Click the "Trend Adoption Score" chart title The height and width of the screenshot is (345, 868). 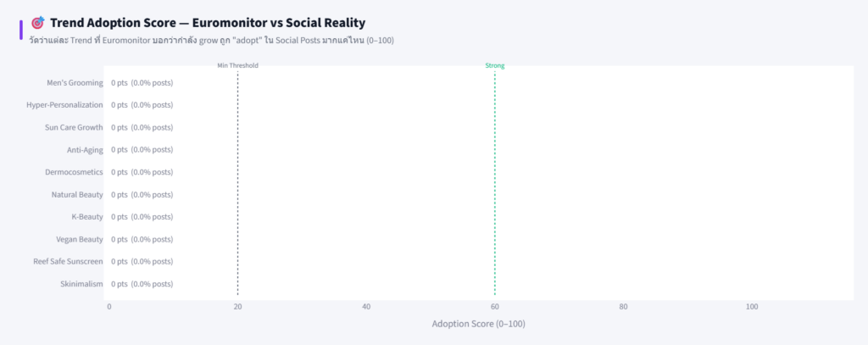coord(208,23)
